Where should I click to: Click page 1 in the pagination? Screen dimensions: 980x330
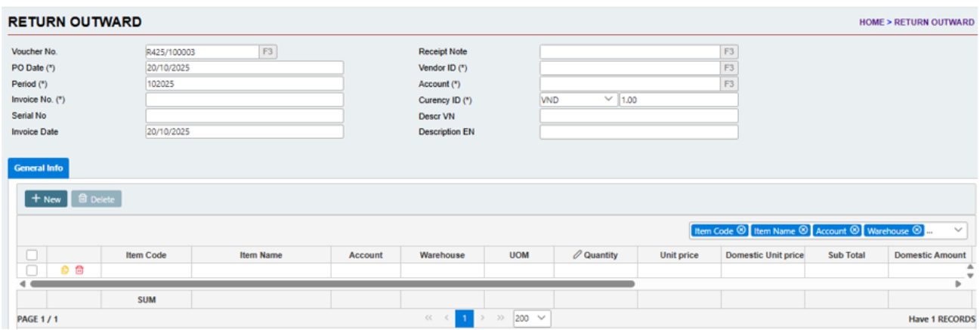pyautogui.click(x=465, y=319)
